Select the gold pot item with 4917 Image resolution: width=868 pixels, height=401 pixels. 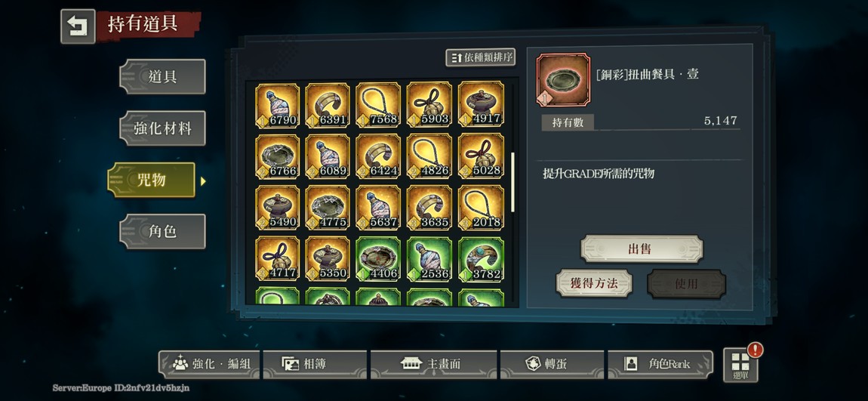coord(481,105)
